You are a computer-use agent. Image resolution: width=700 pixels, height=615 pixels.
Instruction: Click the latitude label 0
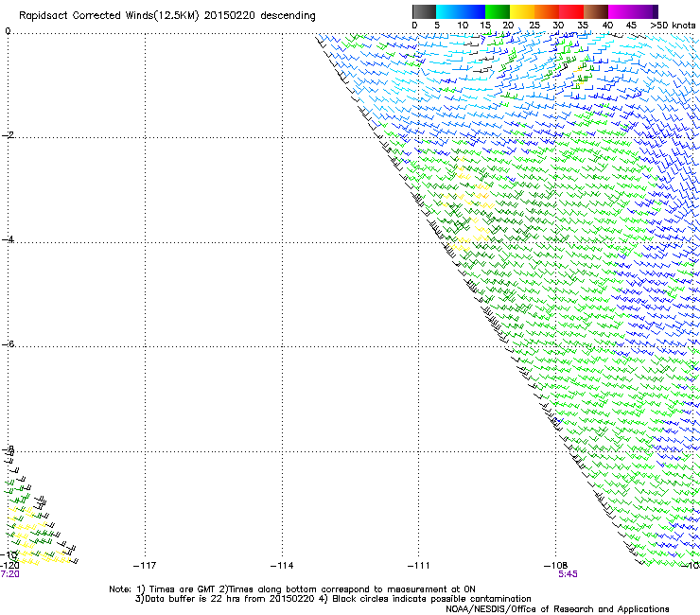click(8, 31)
